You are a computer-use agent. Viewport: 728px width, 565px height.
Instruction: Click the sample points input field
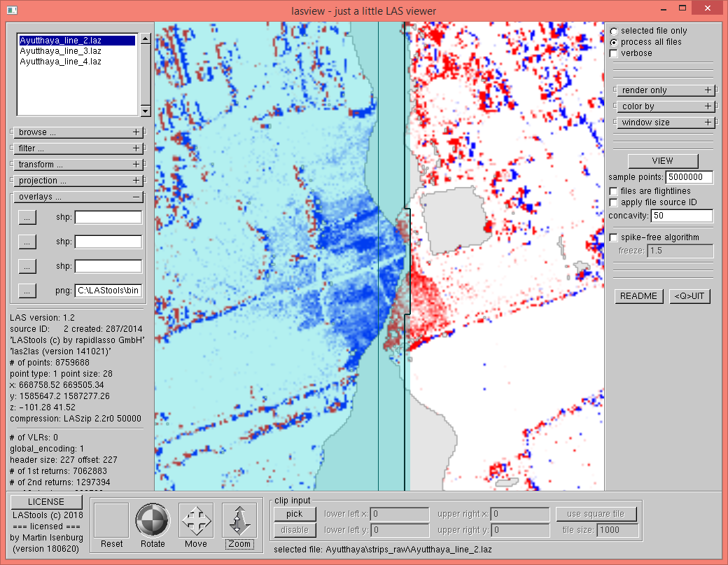tap(689, 178)
